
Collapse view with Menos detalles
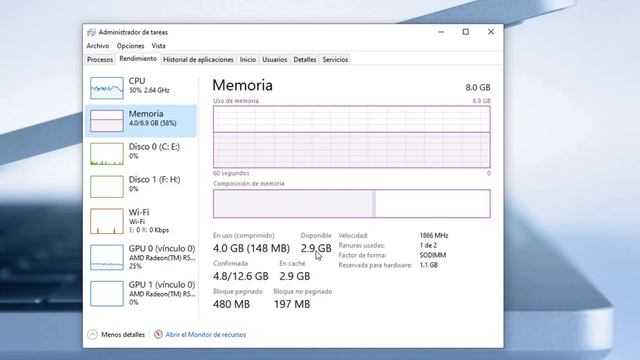123,335
